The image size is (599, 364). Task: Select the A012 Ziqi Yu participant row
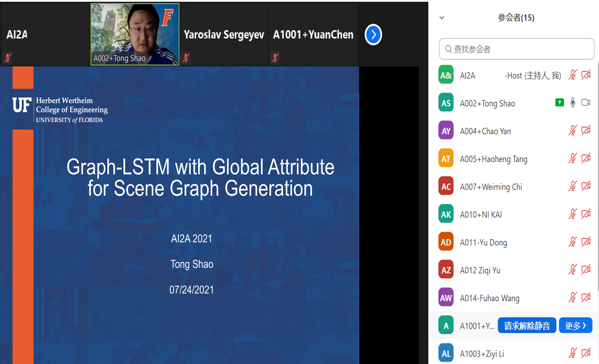502,270
